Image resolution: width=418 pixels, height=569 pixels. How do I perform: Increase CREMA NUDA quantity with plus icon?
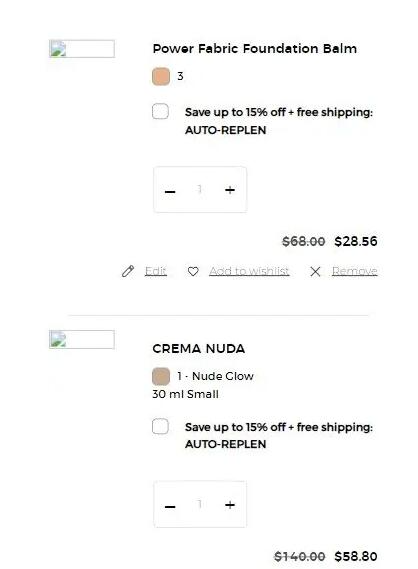(230, 505)
